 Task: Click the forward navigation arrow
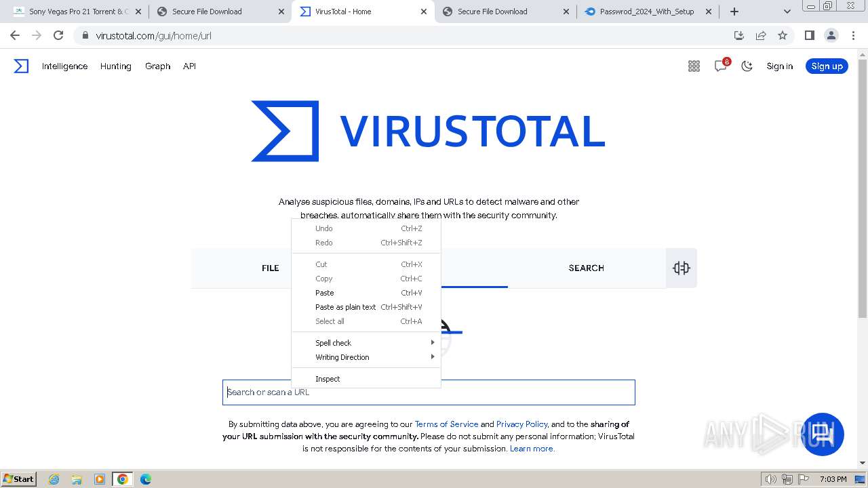click(37, 35)
